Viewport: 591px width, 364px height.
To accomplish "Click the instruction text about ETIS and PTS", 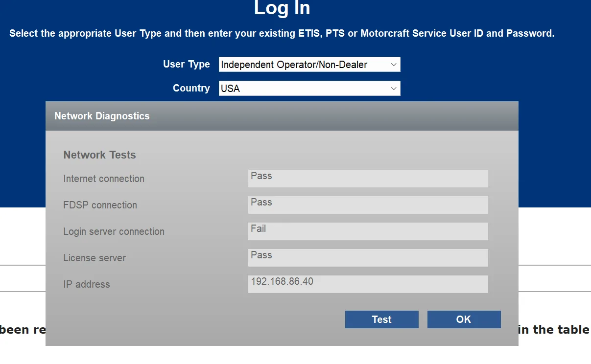I will pyautogui.click(x=282, y=33).
